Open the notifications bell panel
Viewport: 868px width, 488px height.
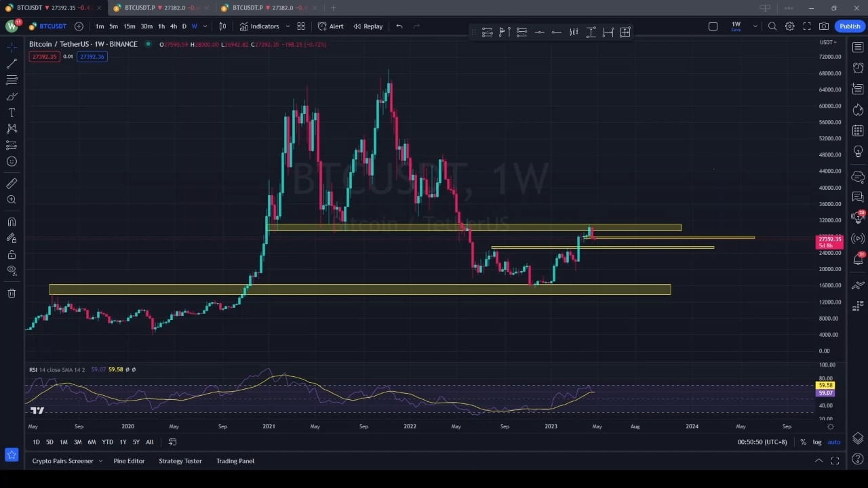858,259
